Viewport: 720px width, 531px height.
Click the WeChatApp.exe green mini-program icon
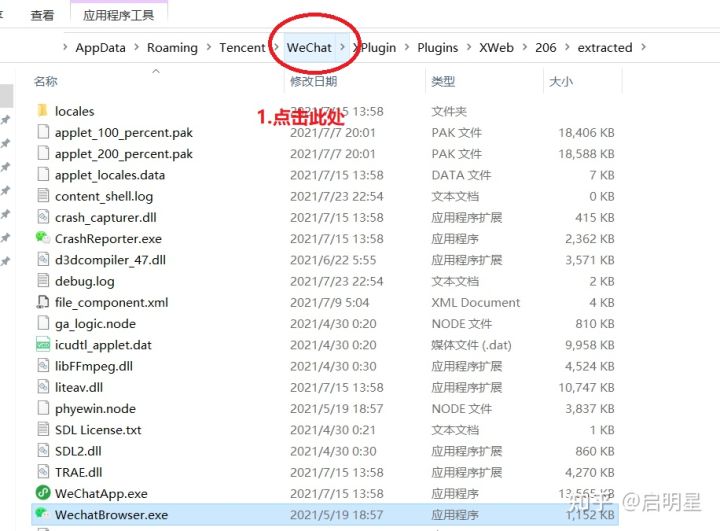(x=43, y=493)
